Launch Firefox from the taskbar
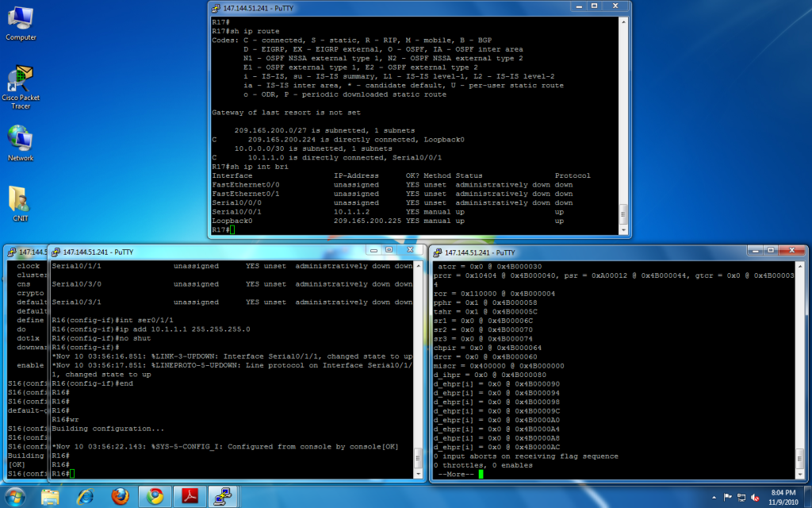 coord(120,496)
